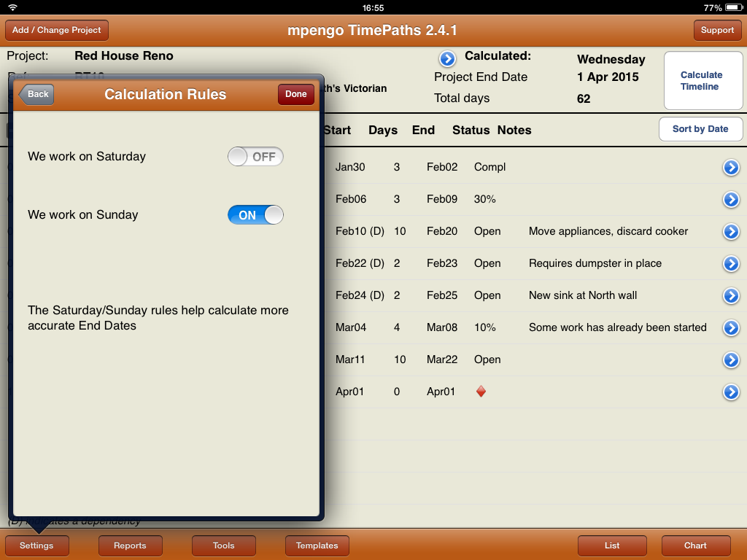The height and width of the screenshot is (560, 747).
Task: Go Back from Calculation Rules
Action: [36, 94]
